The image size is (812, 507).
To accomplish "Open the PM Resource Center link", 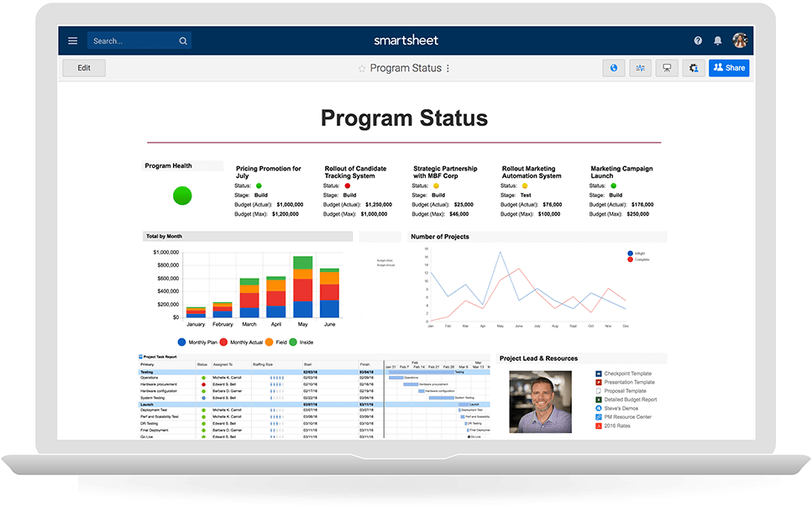I will [x=627, y=417].
